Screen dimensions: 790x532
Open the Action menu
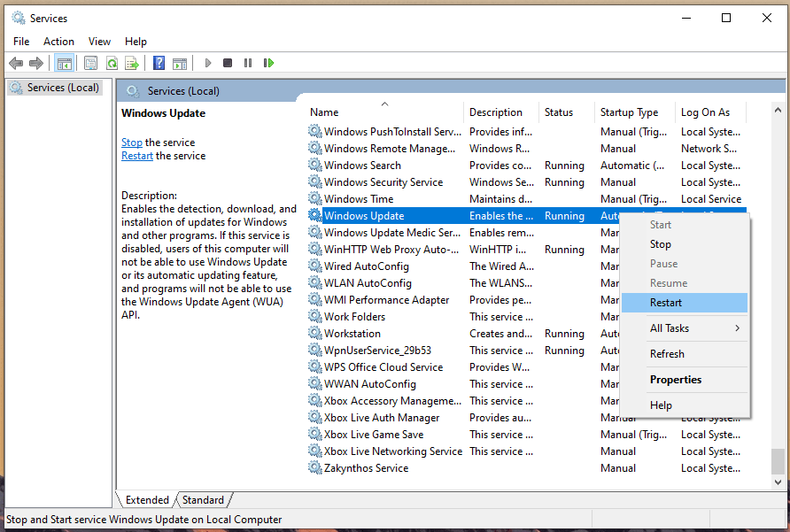(58, 42)
